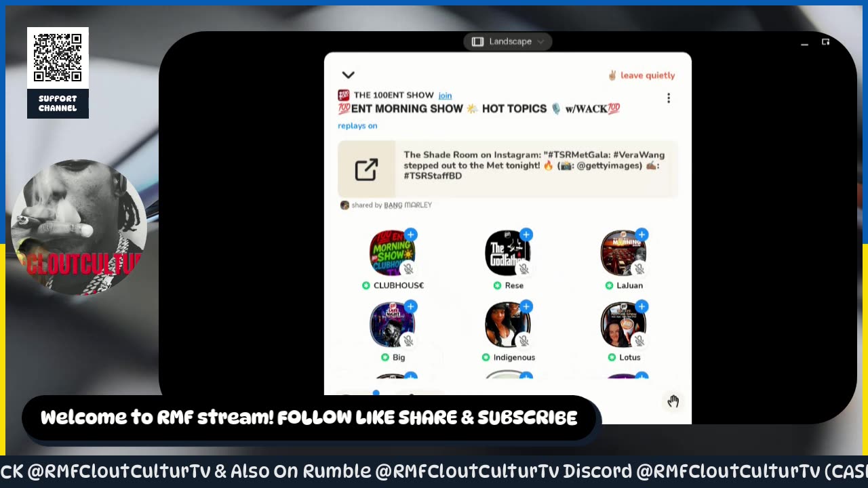
Task: Click the support channel QR code
Action: pos(58,58)
